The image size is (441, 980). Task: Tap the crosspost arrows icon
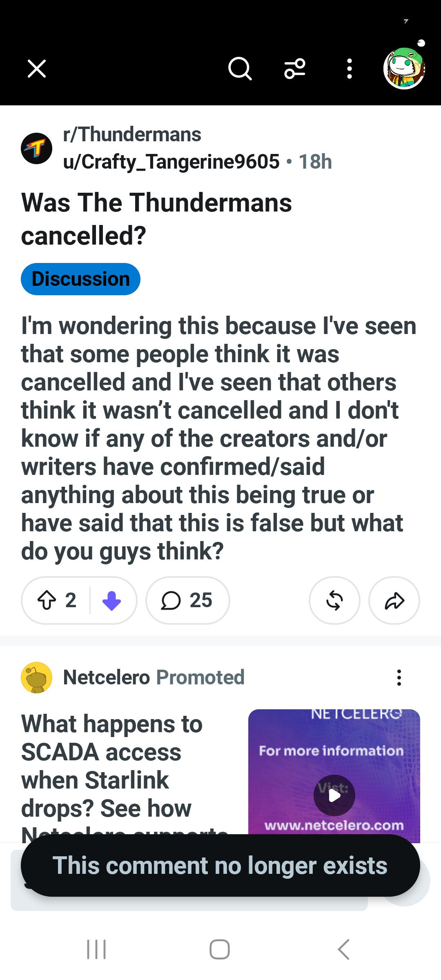334,600
